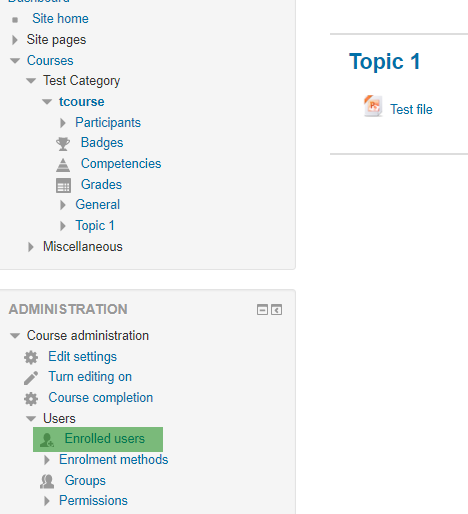Click the Groups people icon
The height and width of the screenshot is (514, 468).
click(47, 482)
